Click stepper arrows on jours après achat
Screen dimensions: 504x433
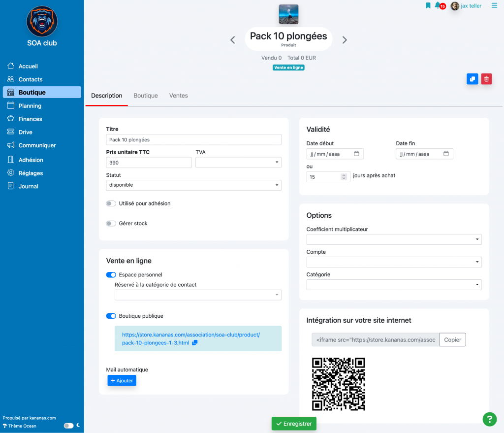(344, 177)
